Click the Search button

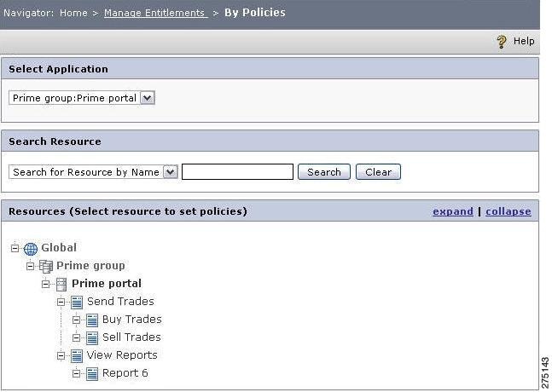point(324,172)
